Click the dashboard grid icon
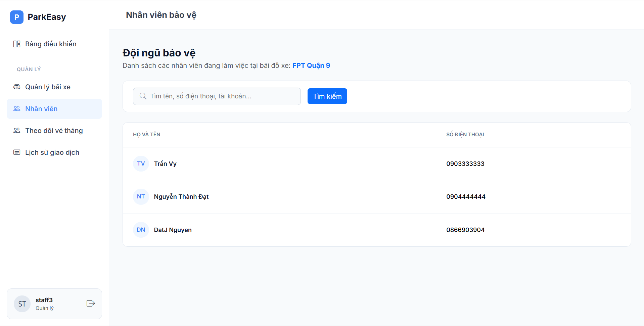The height and width of the screenshot is (326, 644). (17, 44)
